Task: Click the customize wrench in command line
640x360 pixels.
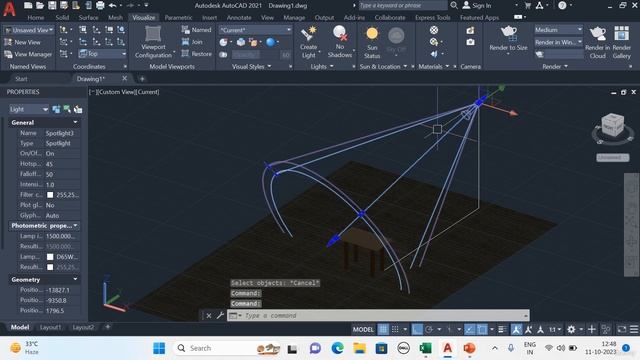Action: (220, 315)
